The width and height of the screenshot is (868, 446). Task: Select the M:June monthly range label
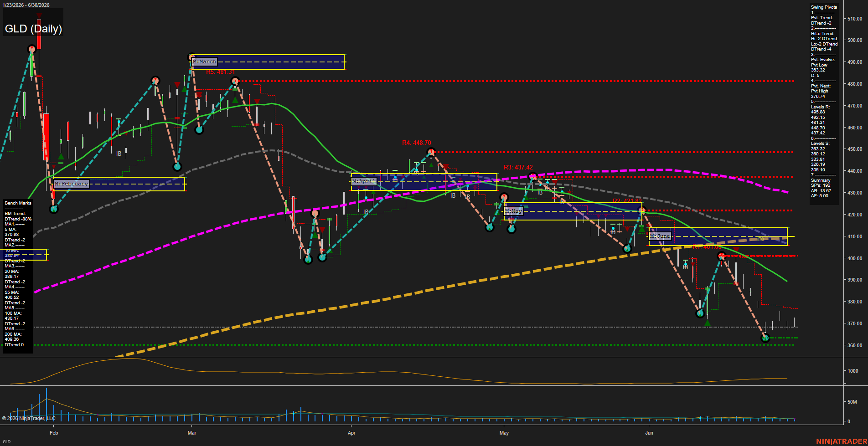660,236
